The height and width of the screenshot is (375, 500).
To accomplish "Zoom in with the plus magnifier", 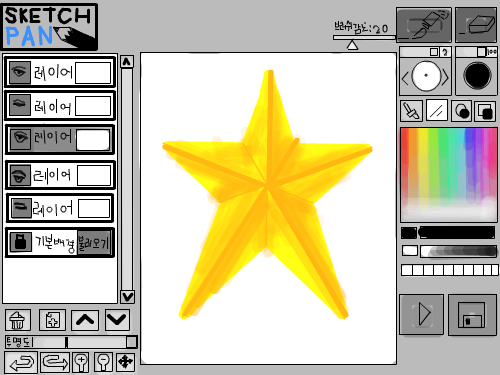I will coord(81,362).
